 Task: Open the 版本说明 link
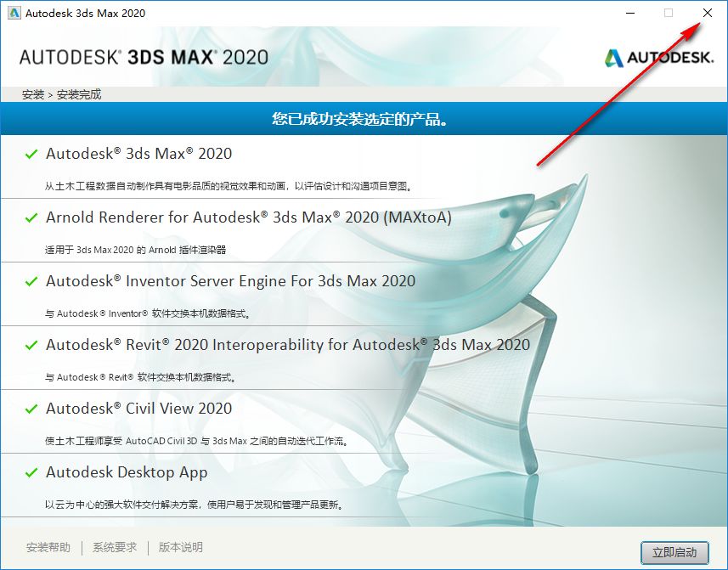(180, 548)
